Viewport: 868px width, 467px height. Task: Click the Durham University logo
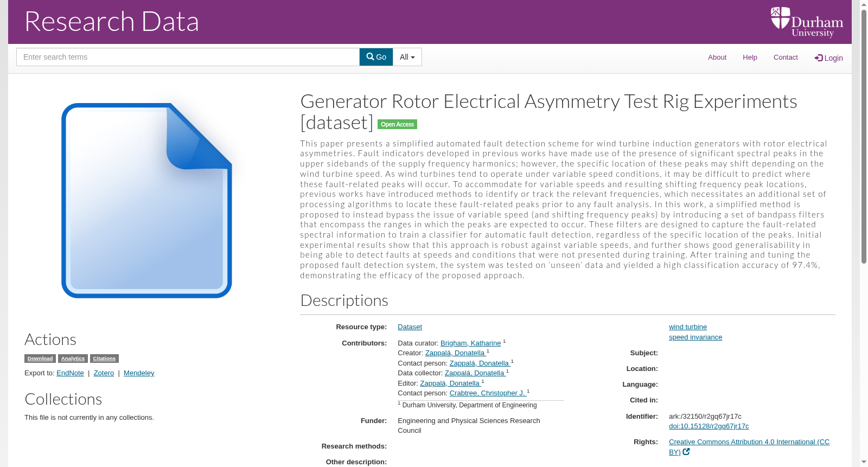[807, 22]
